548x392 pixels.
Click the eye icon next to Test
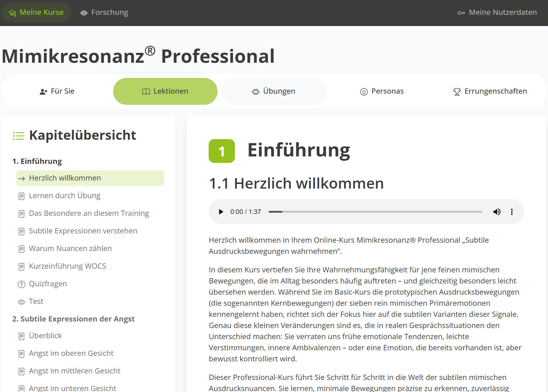tap(21, 302)
